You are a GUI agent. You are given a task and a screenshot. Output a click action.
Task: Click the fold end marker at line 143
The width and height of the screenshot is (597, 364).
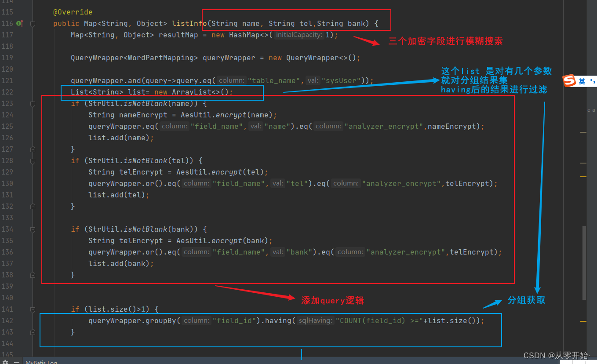click(33, 332)
